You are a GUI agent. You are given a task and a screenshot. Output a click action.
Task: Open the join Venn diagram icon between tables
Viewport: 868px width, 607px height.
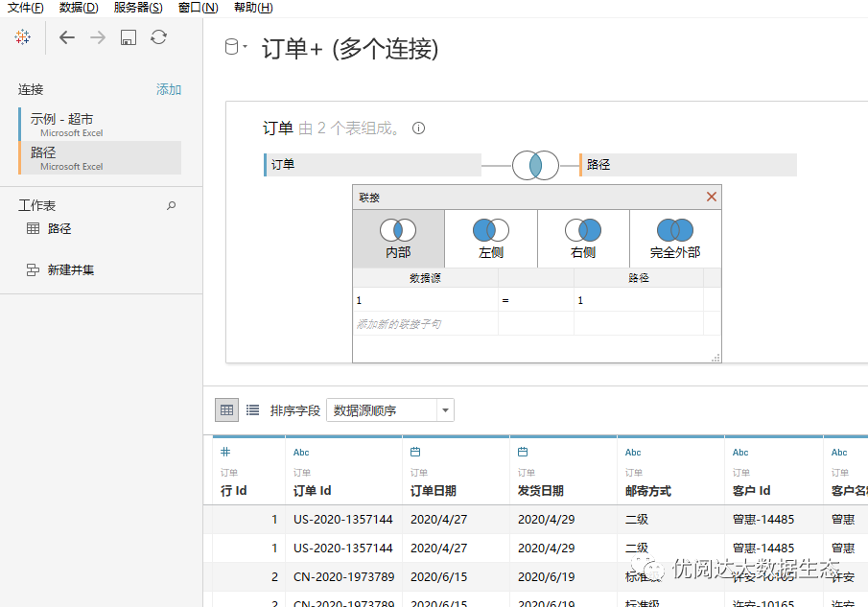[535, 165]
